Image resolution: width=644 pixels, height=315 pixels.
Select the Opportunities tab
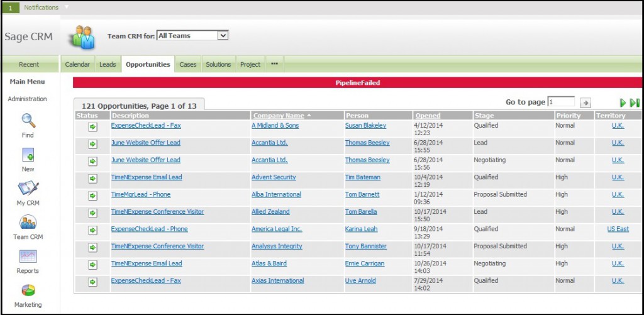pyautogui.click(x=148, y=65)
